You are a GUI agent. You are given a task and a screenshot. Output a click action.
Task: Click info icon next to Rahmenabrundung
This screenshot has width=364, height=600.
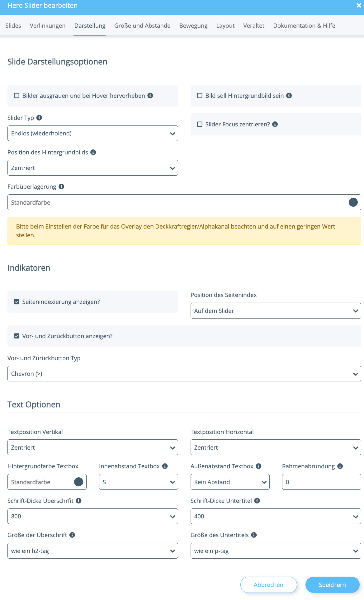point(340,466)
